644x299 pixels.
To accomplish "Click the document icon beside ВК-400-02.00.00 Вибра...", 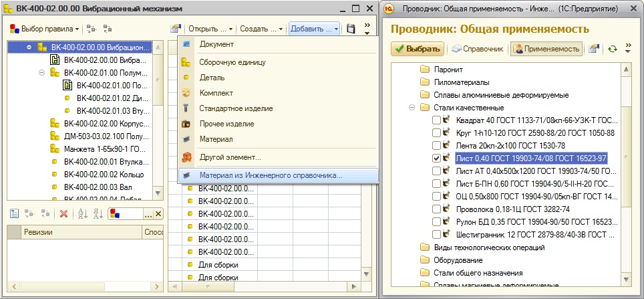I will pyautogui.click(x=55, y=60).
